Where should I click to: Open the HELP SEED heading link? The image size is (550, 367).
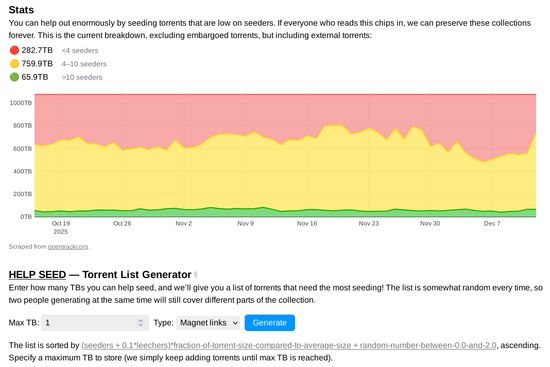tap(37, 274)
